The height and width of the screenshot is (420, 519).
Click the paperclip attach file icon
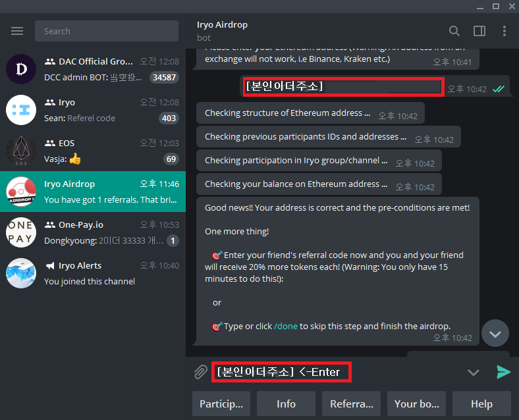click(x=201, y=372)
